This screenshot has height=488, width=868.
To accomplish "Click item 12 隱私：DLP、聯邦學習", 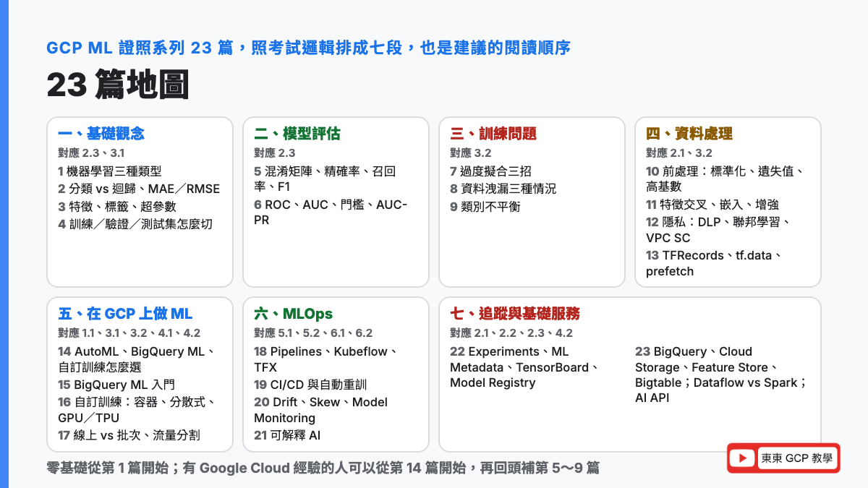I will (x=718, y=229).
